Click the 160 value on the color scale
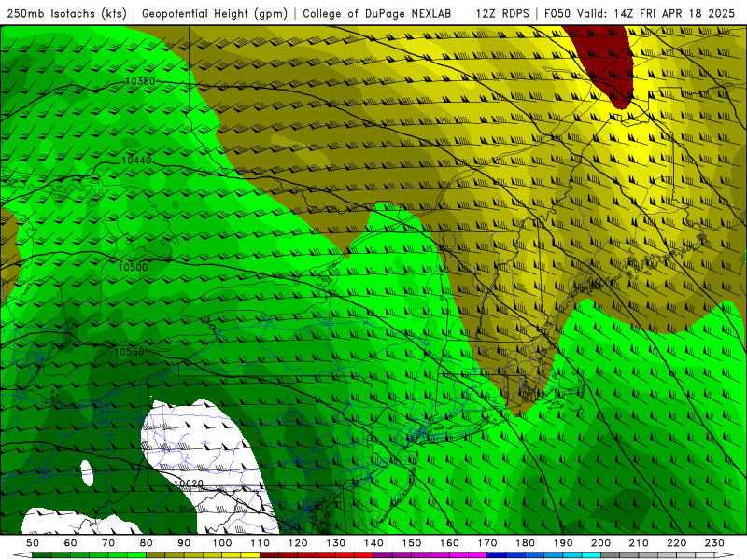 (449, 543)
